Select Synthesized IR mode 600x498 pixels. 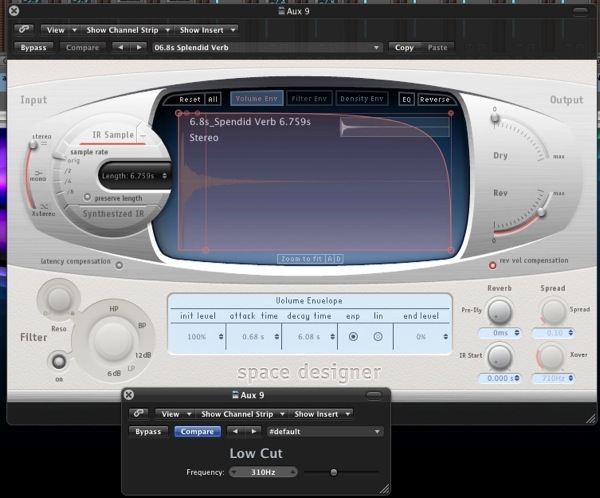[x=113, y=214]
